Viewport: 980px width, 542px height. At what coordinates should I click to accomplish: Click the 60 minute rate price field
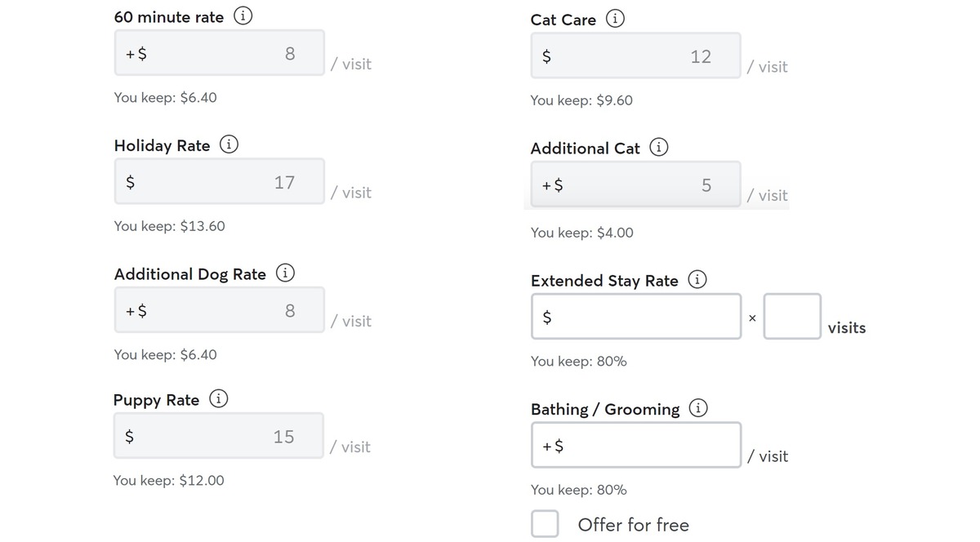point(219,51)
